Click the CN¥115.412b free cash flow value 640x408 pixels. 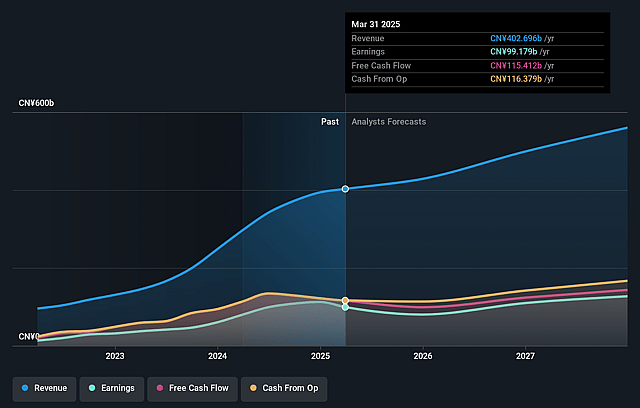(x=516, y=66)
